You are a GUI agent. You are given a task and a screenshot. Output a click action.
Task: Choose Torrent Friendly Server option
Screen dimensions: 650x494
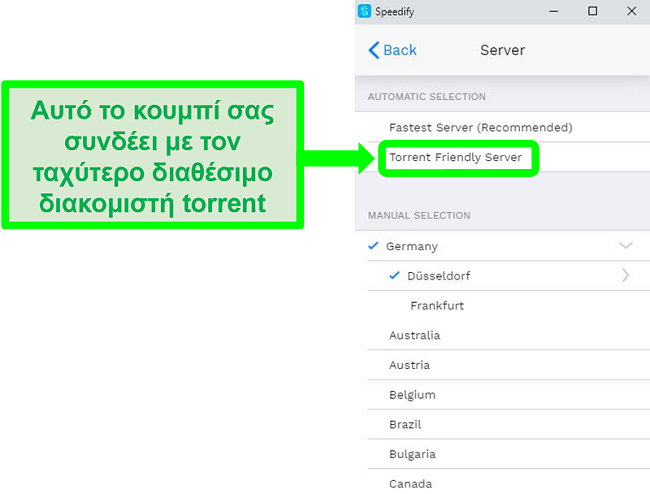click(502, 157)
